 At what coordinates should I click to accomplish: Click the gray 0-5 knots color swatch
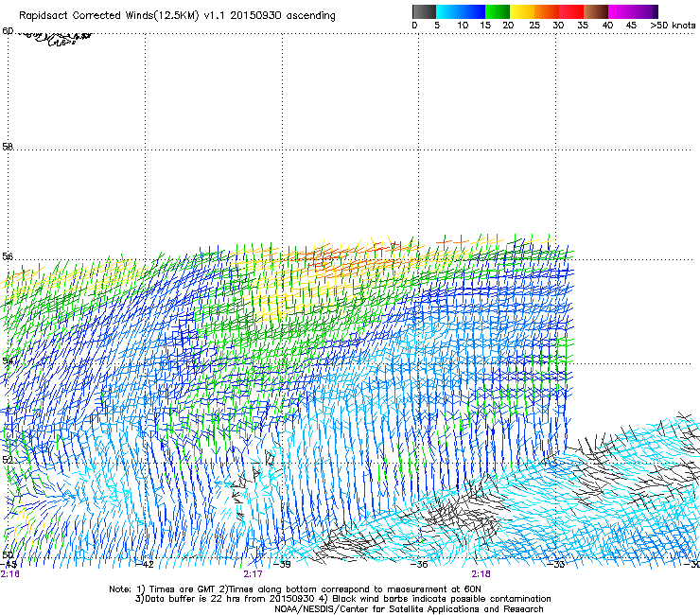point(424,11)
